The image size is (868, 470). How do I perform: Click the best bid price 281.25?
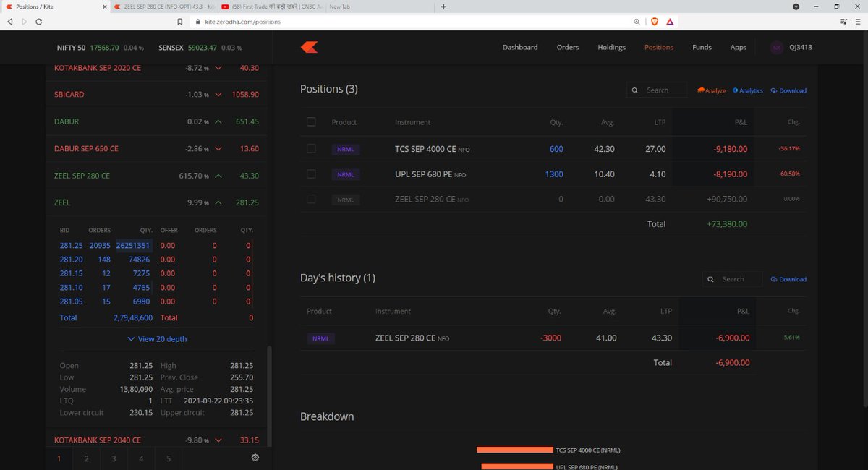click(x=71, y=246)
